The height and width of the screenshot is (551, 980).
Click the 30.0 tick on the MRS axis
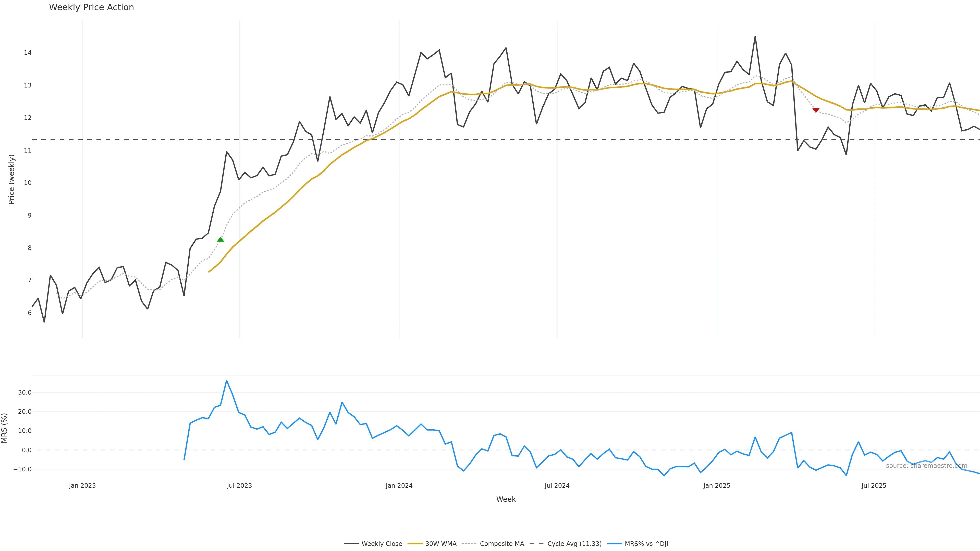pyautogui.click(x=24, y=392)
